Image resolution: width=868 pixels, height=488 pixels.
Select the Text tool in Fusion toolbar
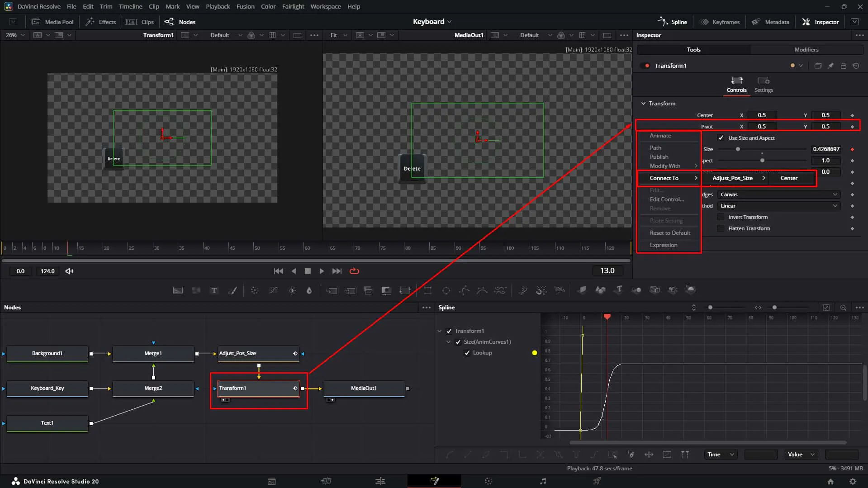[214, 290]
